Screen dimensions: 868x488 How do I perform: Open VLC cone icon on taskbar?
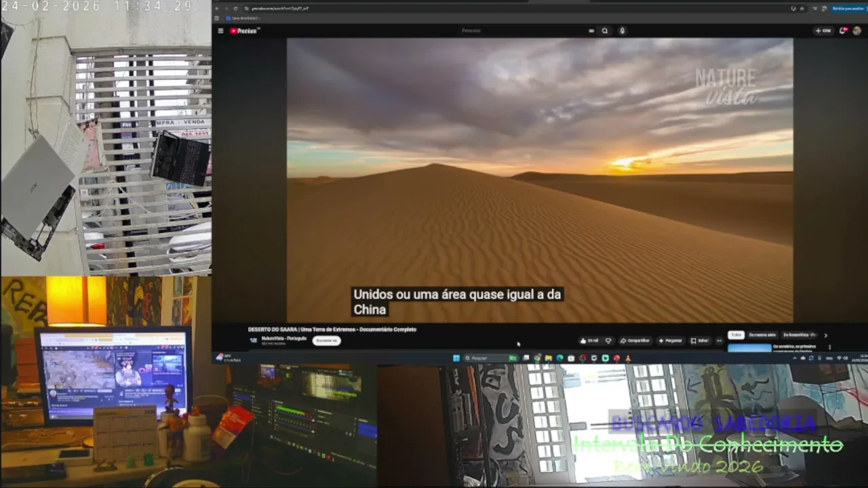(628, 358)
